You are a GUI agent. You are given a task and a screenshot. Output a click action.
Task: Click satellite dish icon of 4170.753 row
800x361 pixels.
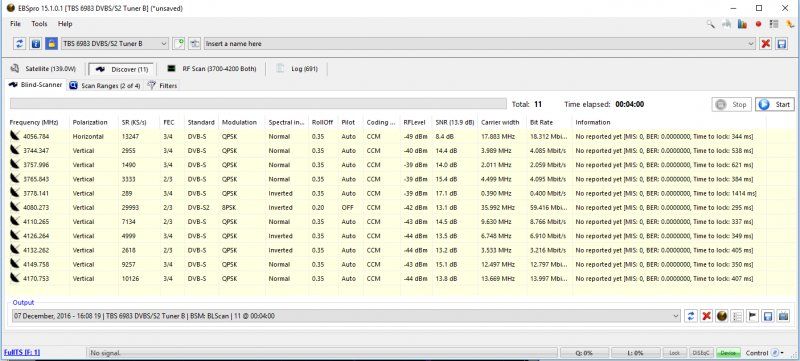click(x=15, y=278)
